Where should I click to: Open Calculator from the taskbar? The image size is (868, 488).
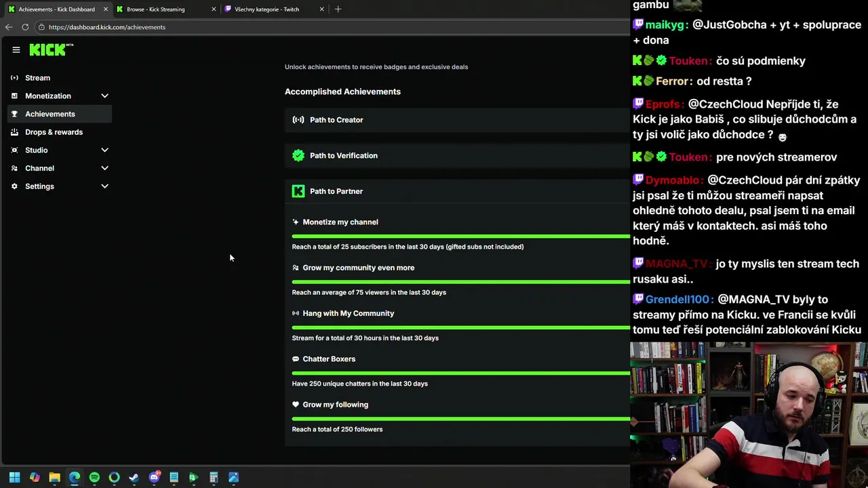pyautogui.click(x=214, y=477)
